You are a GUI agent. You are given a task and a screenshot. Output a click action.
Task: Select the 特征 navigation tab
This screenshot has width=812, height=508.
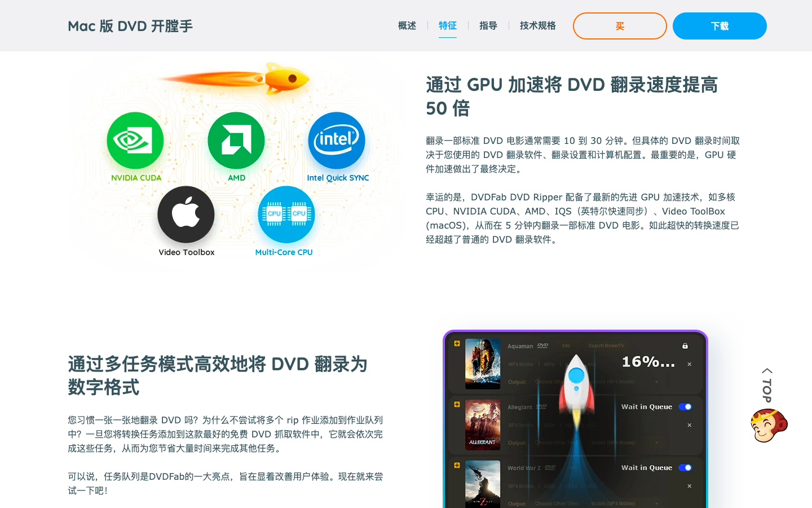(448, 25)
